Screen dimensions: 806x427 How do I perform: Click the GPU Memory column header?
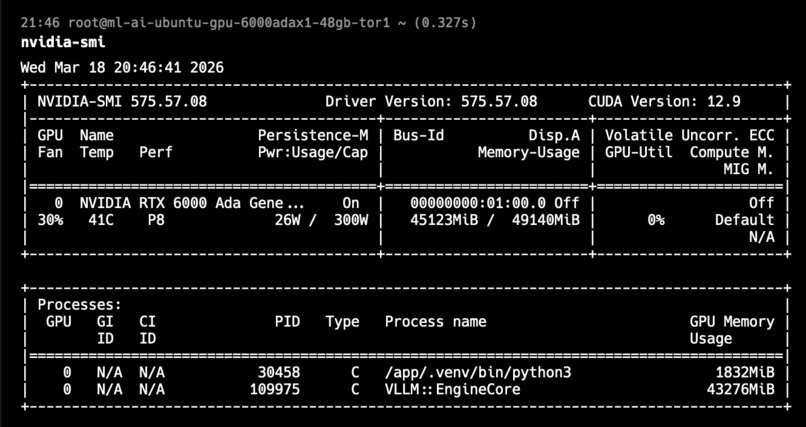732,322
